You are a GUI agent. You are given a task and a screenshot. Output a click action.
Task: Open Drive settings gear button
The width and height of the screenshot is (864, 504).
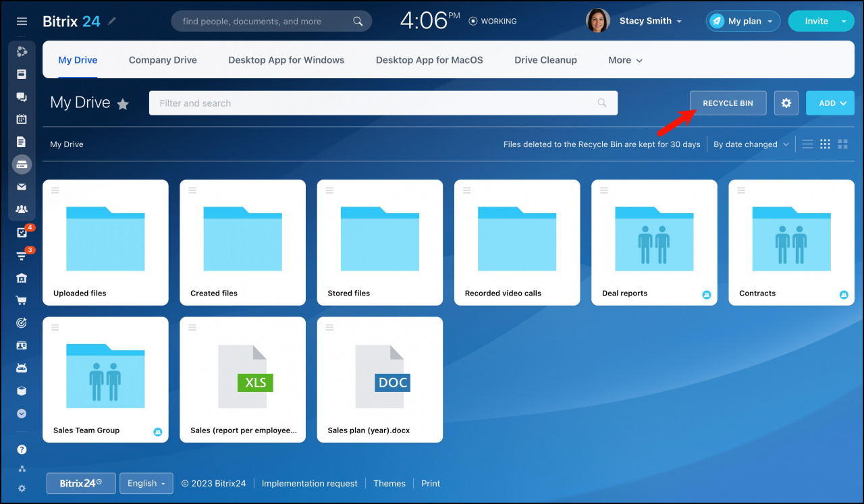(786, 103)
